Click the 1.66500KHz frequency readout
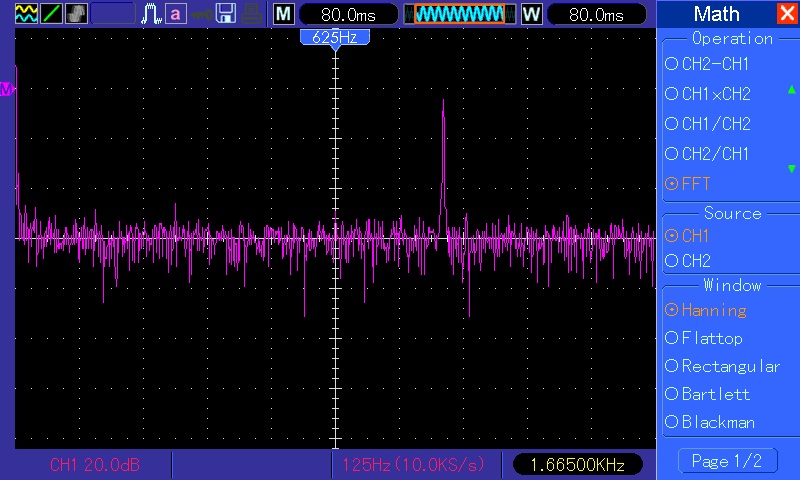800x480 pixels. coord(577,465)
